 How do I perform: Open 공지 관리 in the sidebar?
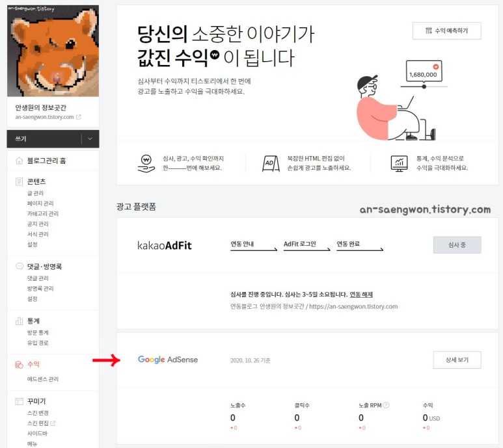[38, 224]
